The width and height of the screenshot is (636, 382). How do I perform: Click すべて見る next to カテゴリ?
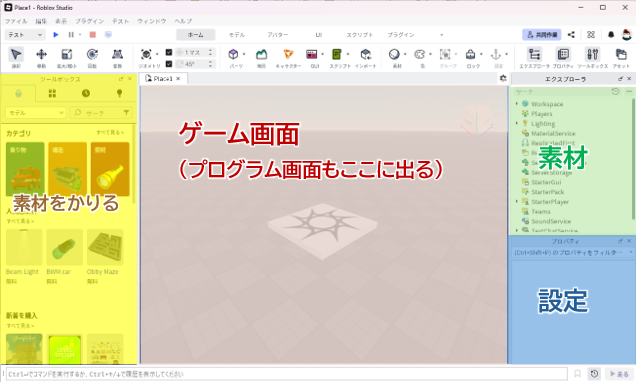110,133
